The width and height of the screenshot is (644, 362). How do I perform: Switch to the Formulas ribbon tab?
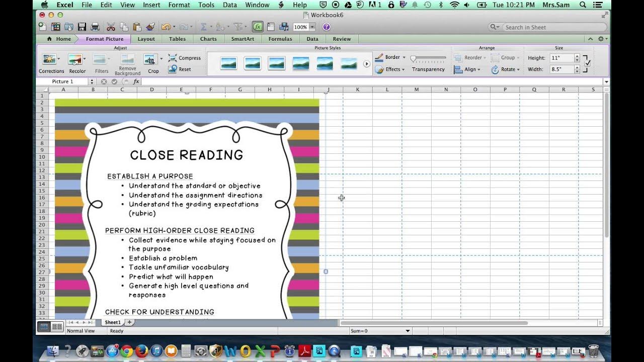pyautogui.click(x=280, y=39)
